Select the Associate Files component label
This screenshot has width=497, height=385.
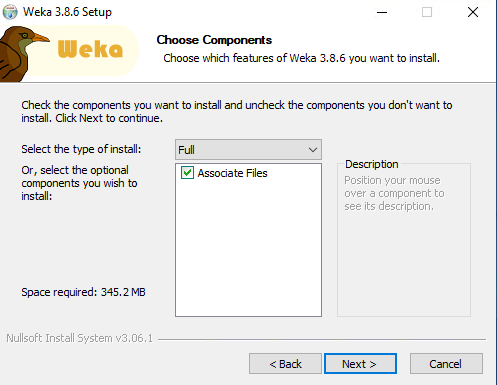pyautogui.click(x=232, y=173)
